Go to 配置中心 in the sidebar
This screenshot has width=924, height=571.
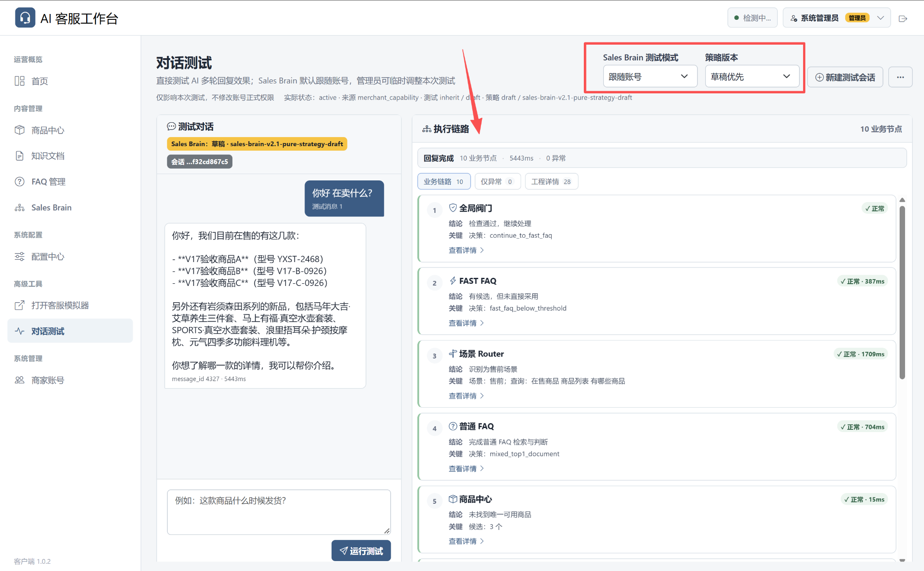coord(70,257)
